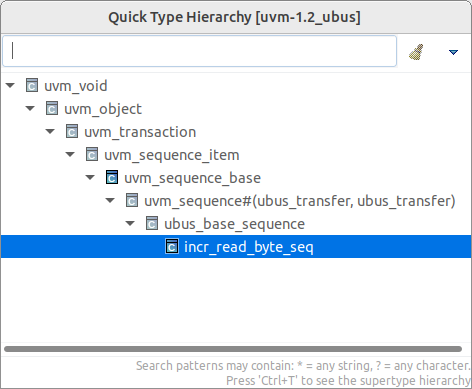The height and width of the screenshot is (389, 472).
Task: Click the class icon beside ubus_base_sequence
Action: tap(152, 223)
